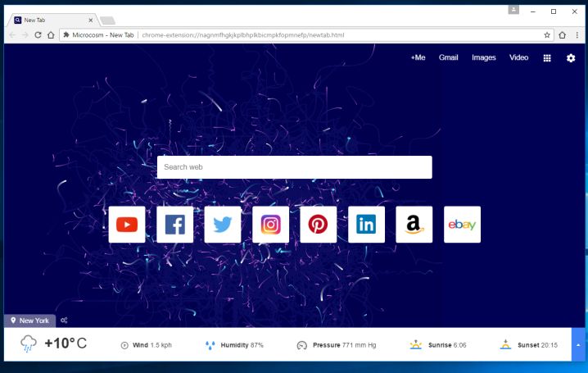Screen dimensions: 588x373
Task: Open the YouTube shortcut tile
Action: point(127,225)
